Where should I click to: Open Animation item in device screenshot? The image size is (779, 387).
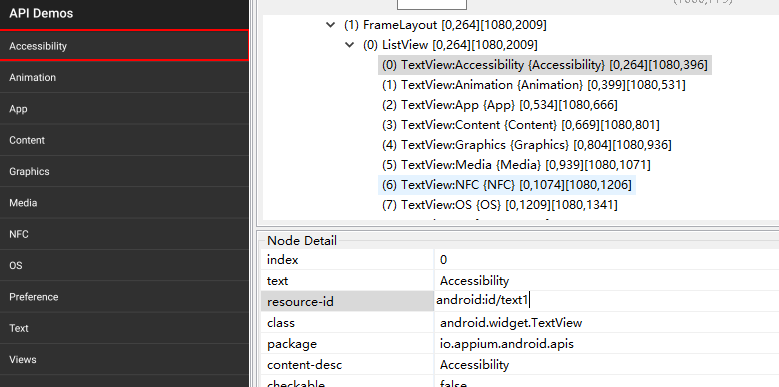[124, 77]
